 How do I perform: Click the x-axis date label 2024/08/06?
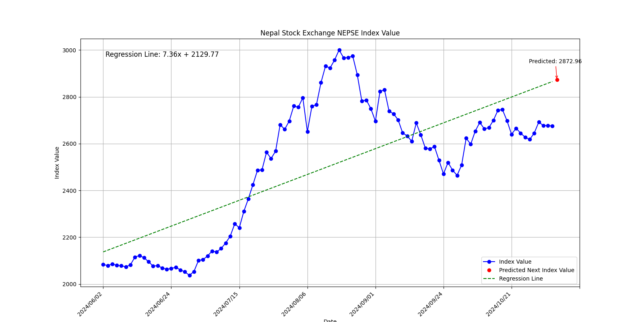tap(294, 304)
